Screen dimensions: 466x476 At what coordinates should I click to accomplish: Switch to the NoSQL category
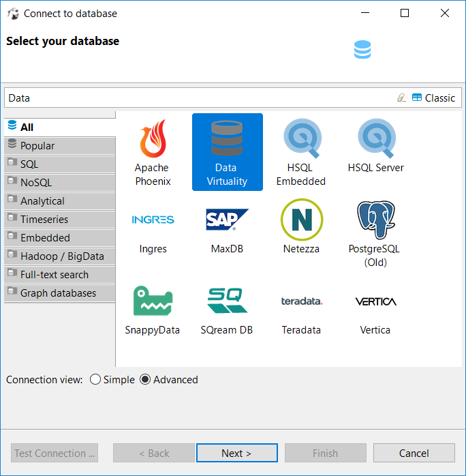60,183
